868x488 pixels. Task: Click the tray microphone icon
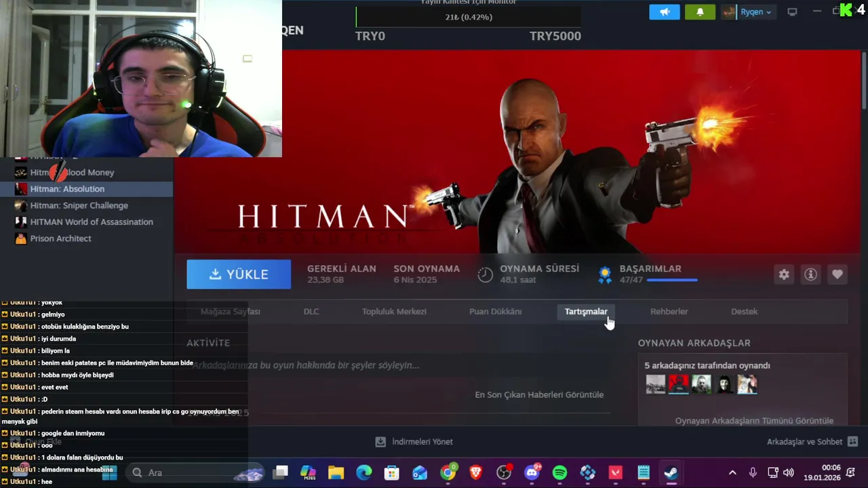(x=753, y=472)
